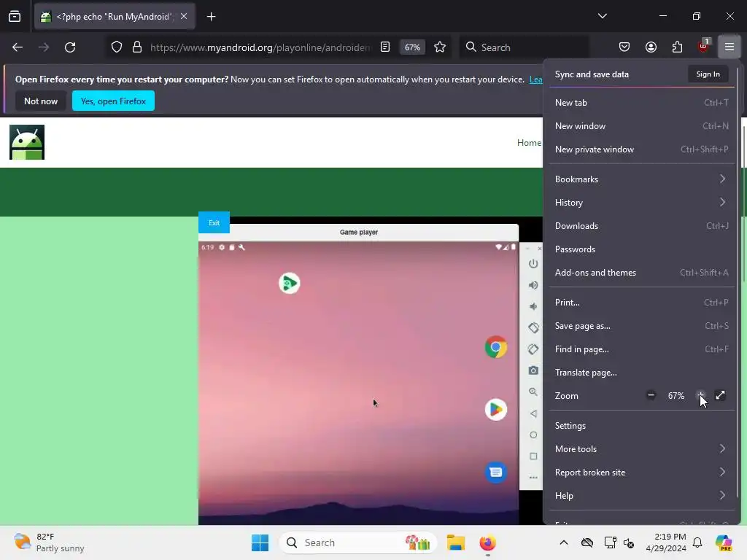Tap the emulator overview square button

point(533,456)
